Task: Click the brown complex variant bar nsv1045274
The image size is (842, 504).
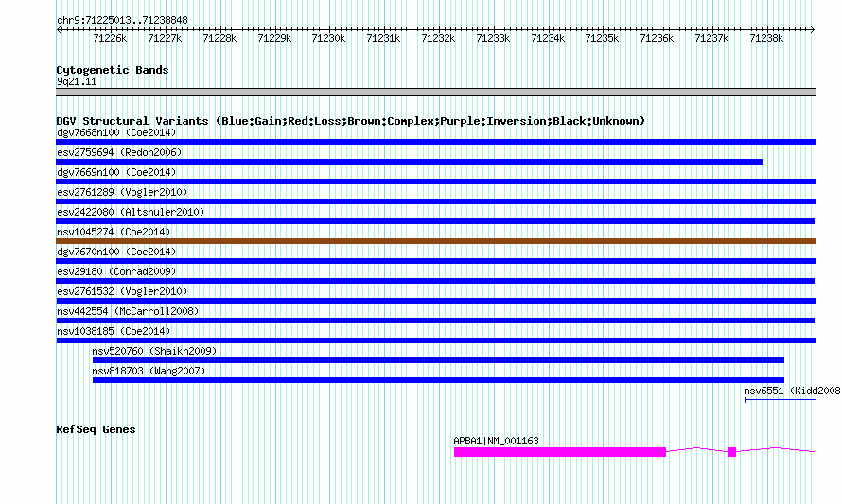Action: click(435, 241)
